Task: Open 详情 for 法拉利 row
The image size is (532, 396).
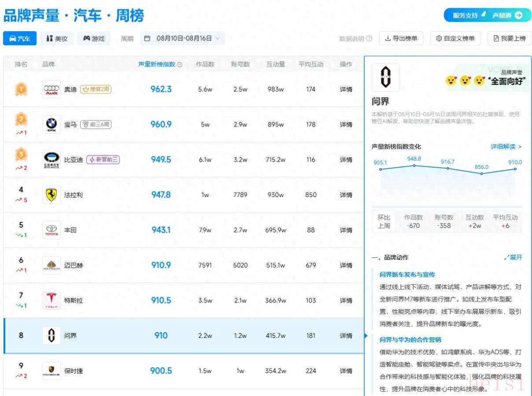Action: coord(346,195)
